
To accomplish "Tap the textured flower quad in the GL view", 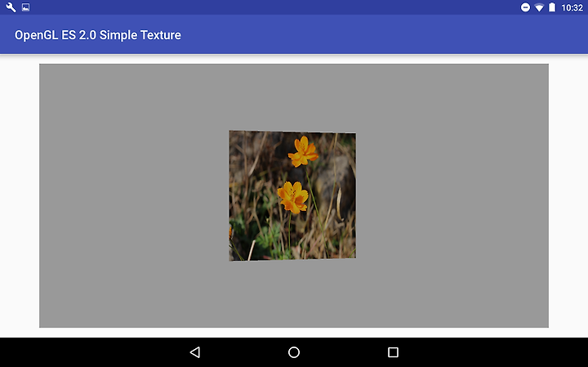I will 292,195.
